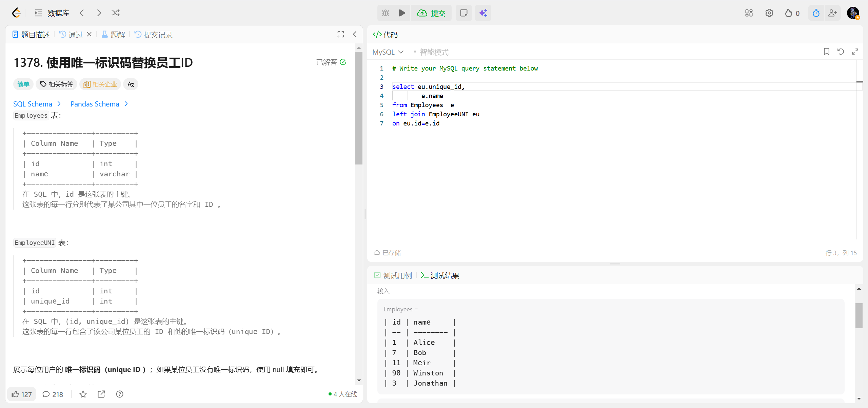This screenshot has width=868, height=408.
Task: Open the layout grid icon
Action: coord(749,13)
